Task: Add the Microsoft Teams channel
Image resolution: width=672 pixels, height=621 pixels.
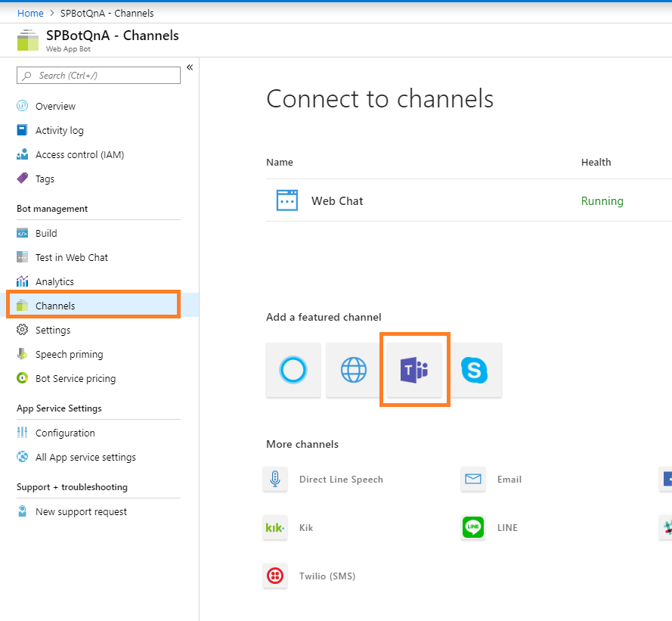Action: (x=414, y=370)
